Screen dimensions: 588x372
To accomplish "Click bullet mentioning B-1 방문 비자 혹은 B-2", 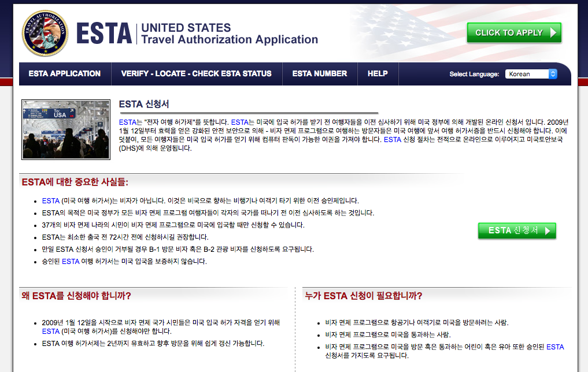I will click(x=177, y=249).
